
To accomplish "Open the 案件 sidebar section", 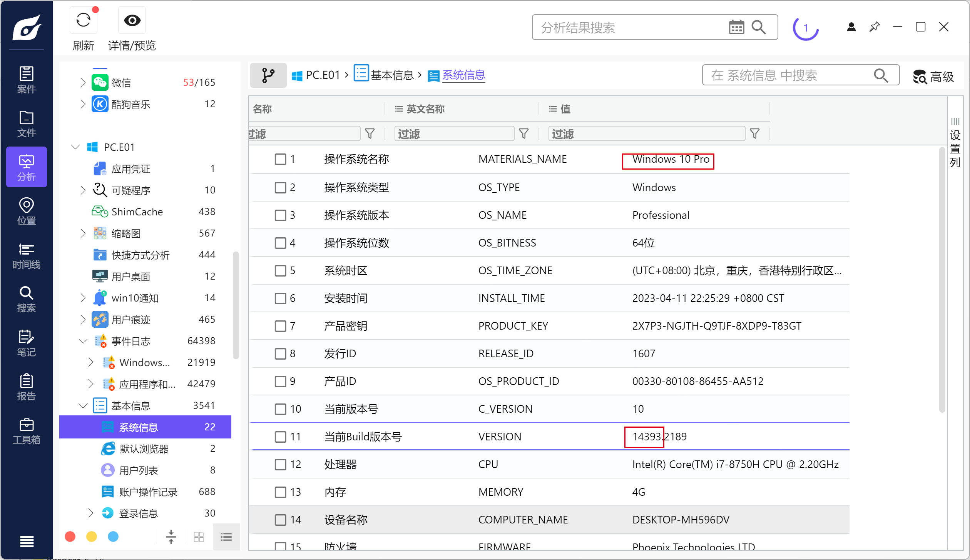I will click(26, 80).
